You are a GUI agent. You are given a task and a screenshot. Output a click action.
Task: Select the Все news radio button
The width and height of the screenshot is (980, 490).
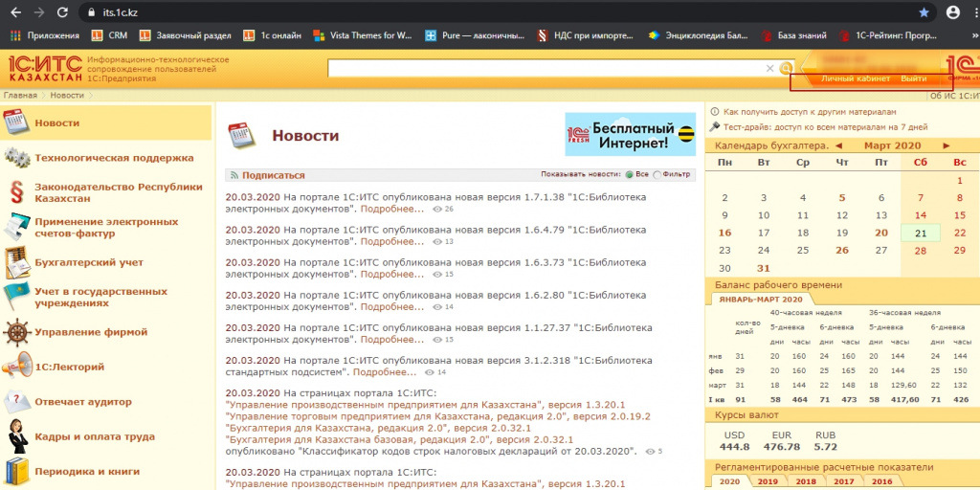click(630, 175)
